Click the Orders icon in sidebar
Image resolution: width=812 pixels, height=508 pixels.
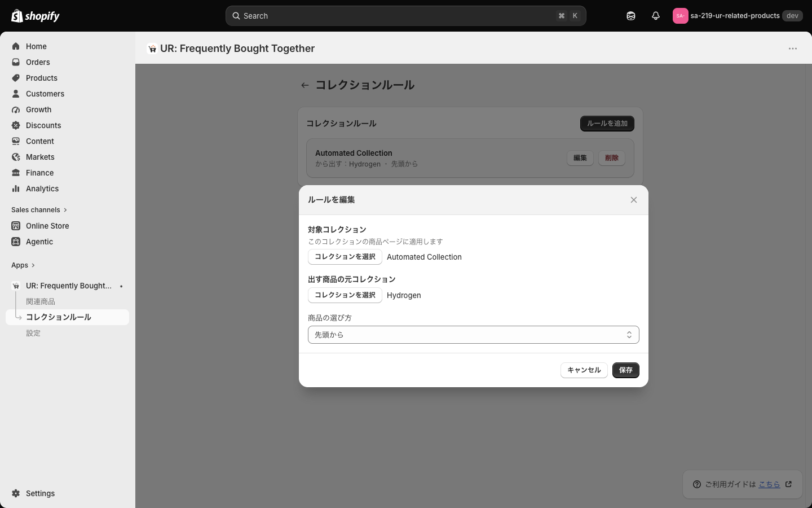pyautogui.click(x=16, y=62)
